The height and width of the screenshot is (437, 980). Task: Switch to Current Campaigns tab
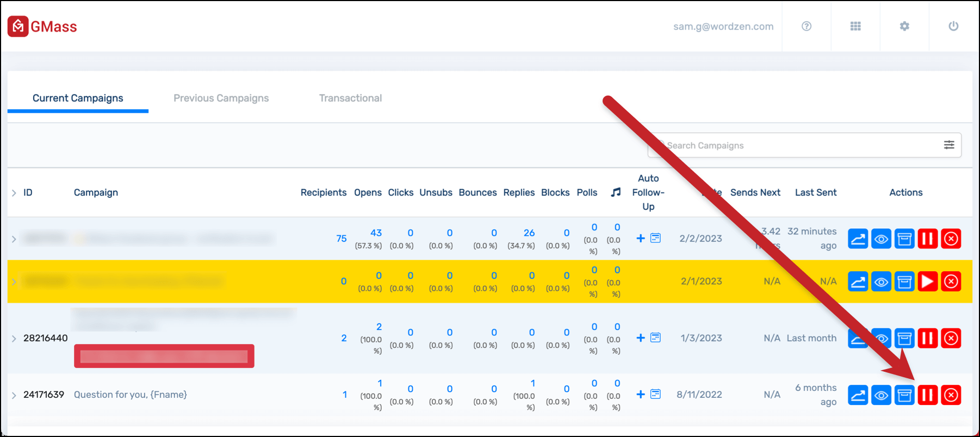pos(78,98)
